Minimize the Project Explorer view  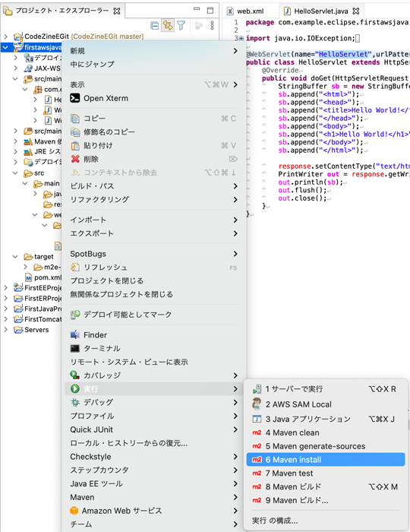(197, 9)
